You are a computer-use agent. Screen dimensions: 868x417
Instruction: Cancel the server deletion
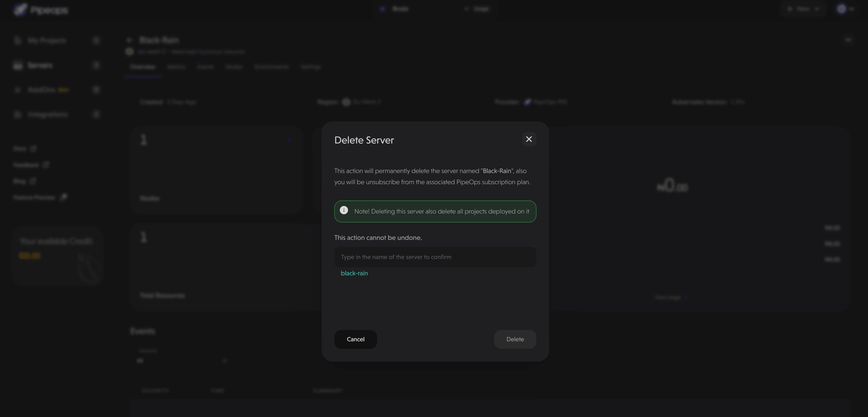coord(356,339)
